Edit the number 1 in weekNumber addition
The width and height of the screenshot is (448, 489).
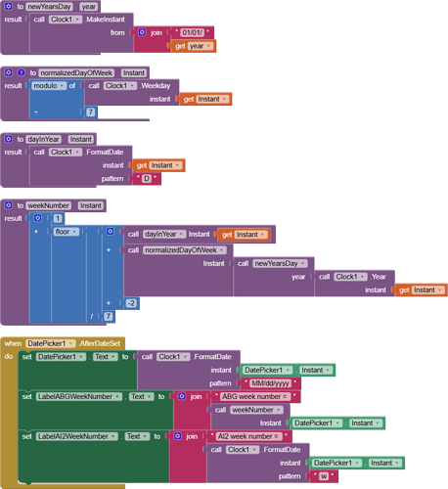coord(58,218)
